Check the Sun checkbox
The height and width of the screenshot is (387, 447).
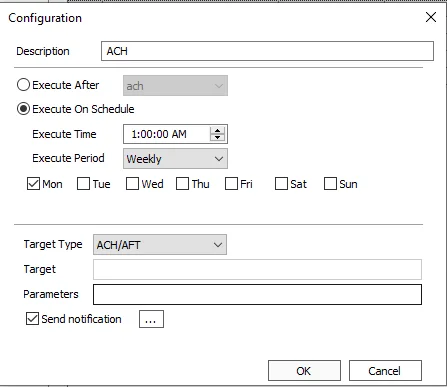[330, 184]
